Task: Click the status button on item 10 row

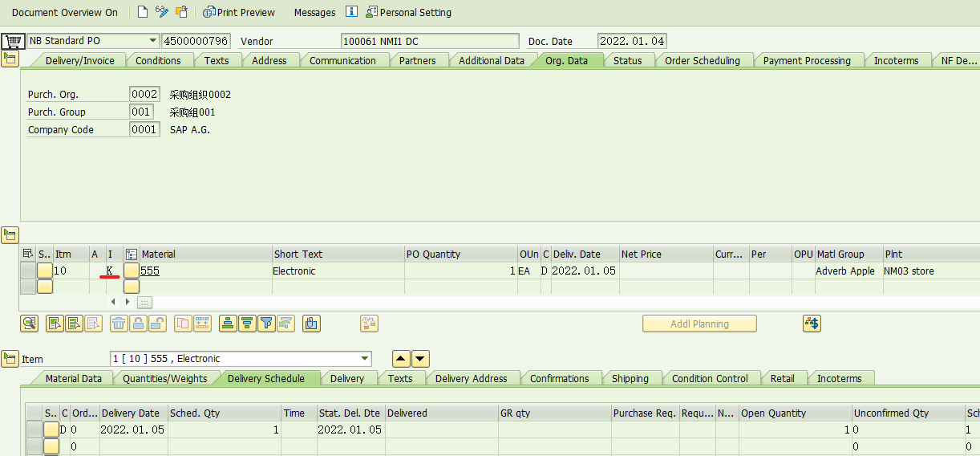Action: coord(45,271)
